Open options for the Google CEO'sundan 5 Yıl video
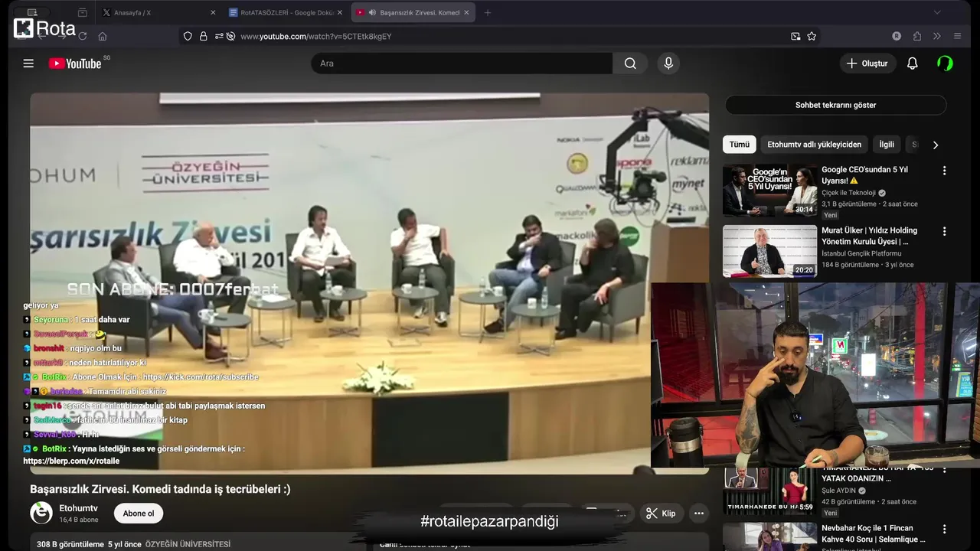Screen dimensions: 980x551 944,171
